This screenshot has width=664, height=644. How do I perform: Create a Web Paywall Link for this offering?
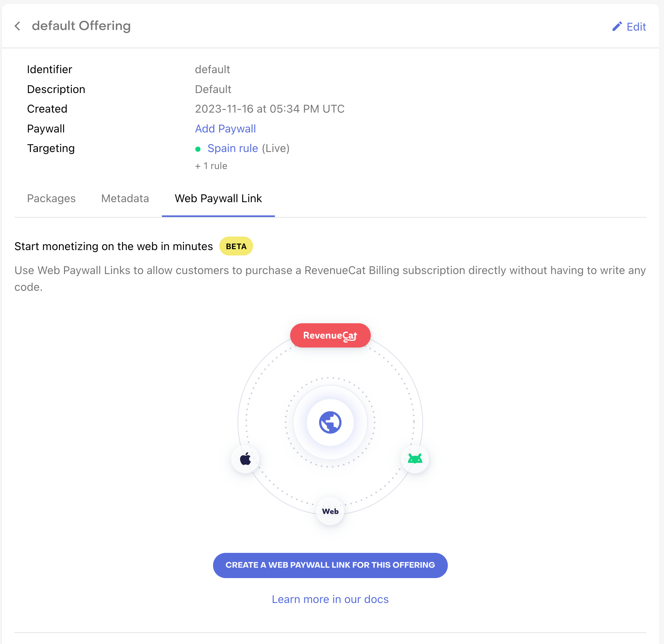tap(330, 565)
